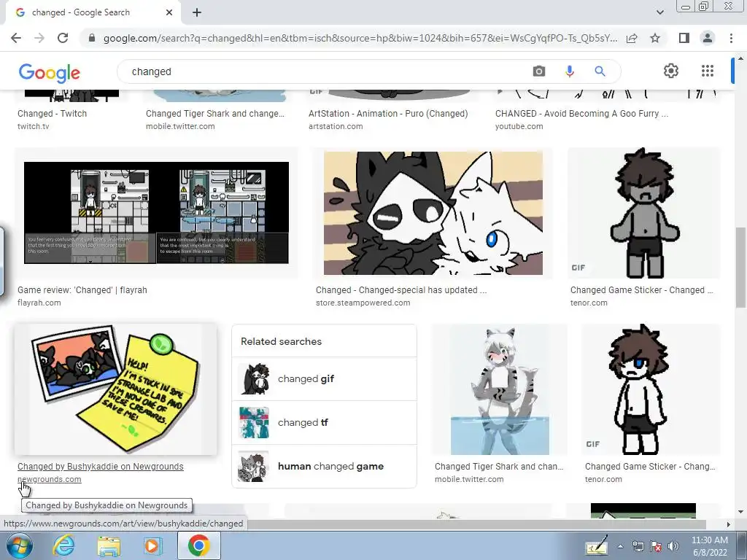Open Windows Media Player taskbar icon
Viewport: 747px width, 560px height.
click(153, 545)
